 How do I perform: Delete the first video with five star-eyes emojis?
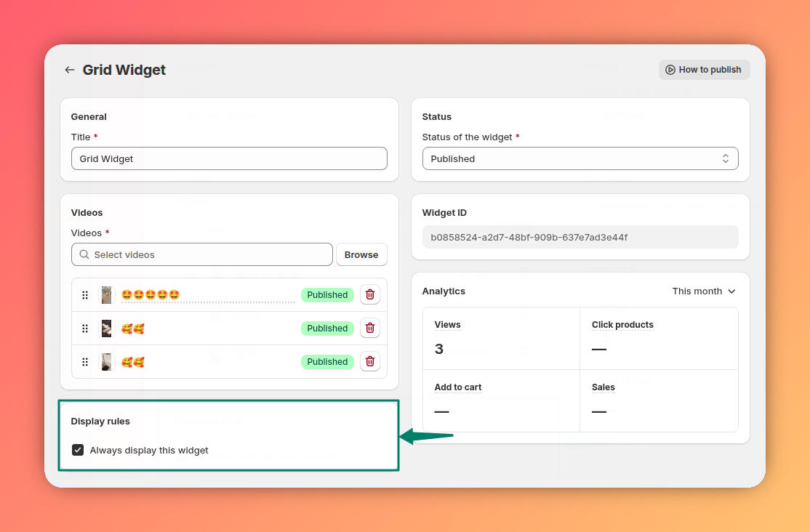pyautogui.click(x=370, y=294)
